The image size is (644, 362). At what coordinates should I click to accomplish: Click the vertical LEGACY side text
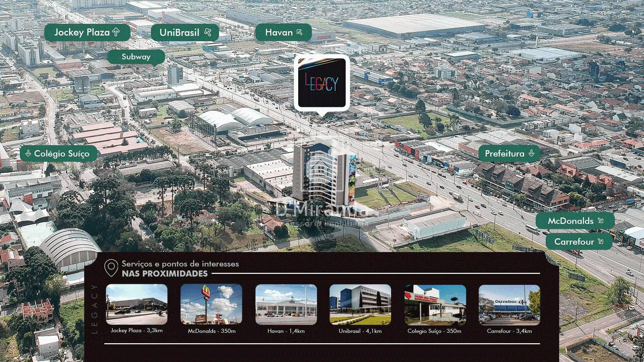[94, 309]
